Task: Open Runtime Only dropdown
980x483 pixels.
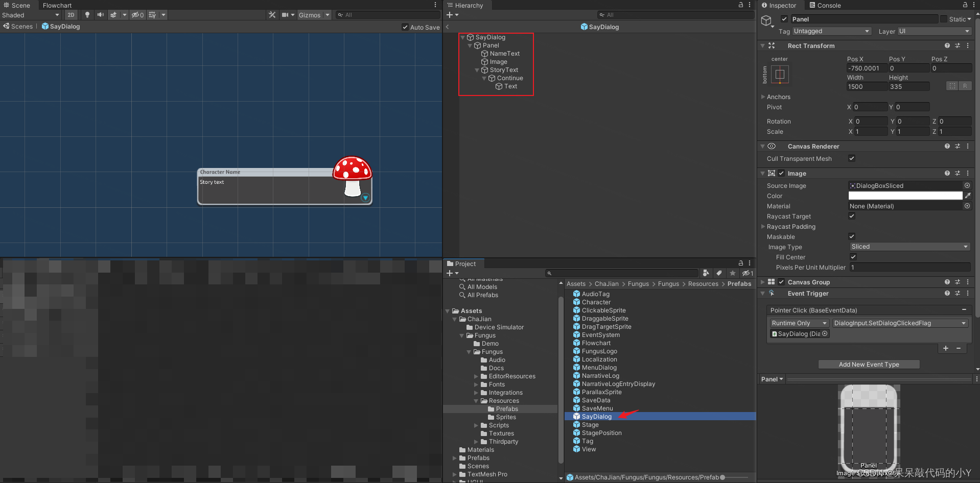Action: click(799, 323)
